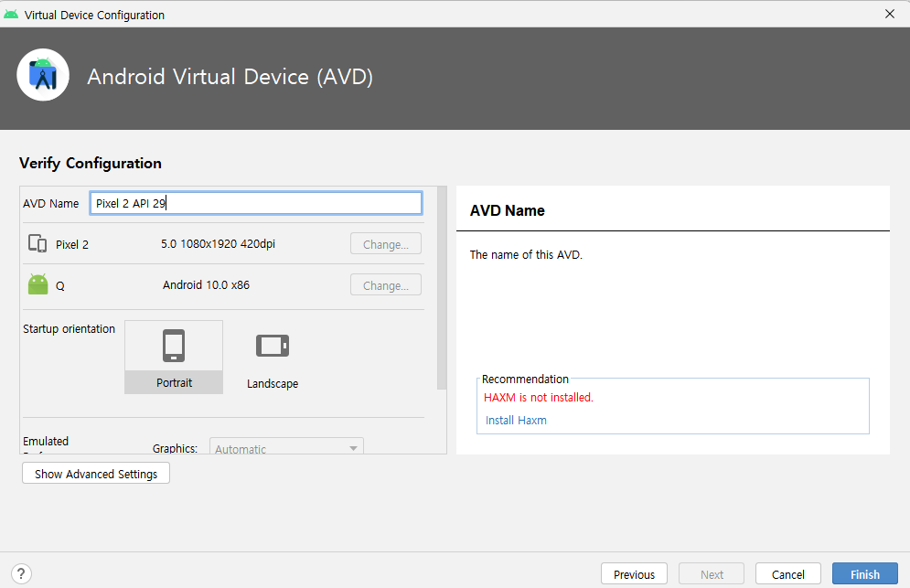The width and height of the screenshot is (910, 588).
Task: Click Finish to create the AVD
Action: (x=865, y=574)
